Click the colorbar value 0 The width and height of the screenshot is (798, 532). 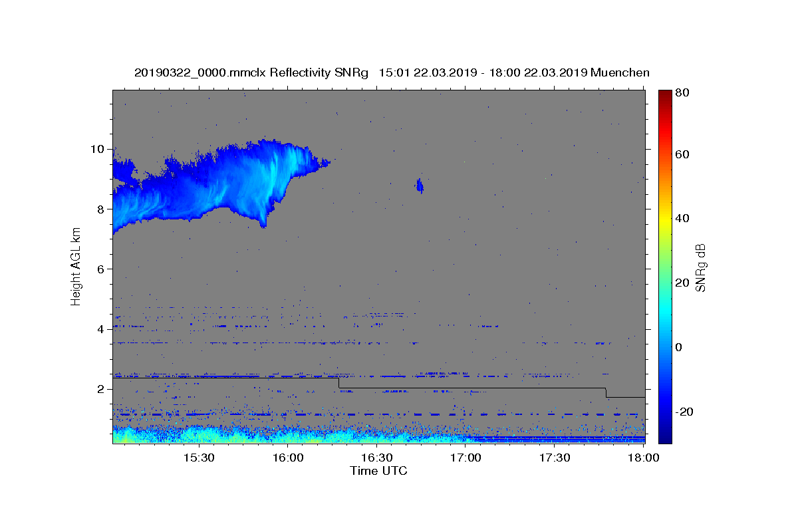coord(678,347)
